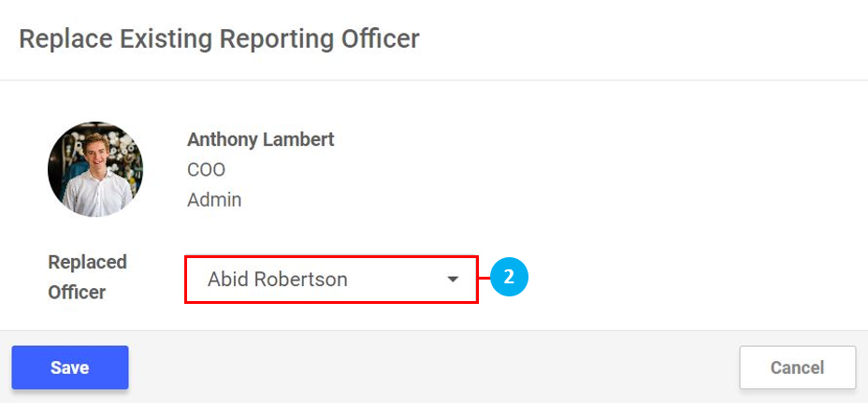Click the word Replaced in the label
Screen dimensions: 868x403
87,263
